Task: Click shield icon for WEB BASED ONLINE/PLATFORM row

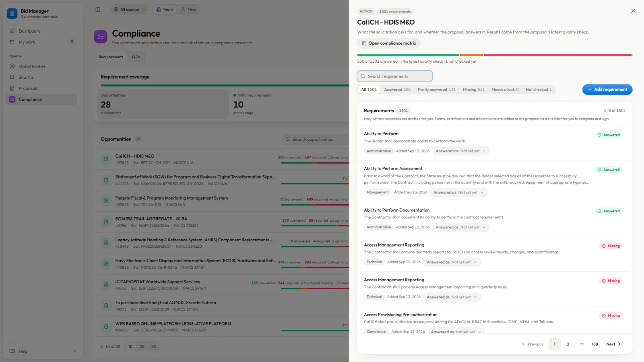Action: point(106,327)
